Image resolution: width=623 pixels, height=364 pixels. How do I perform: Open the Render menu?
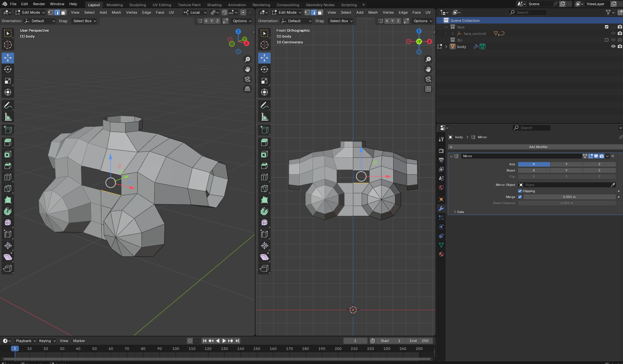[x=39, y=4]
